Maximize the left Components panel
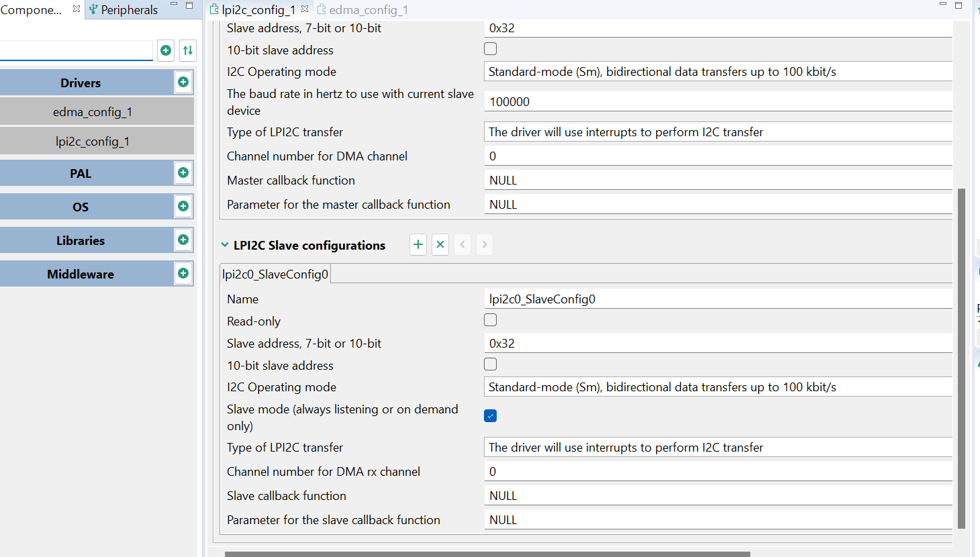Image resolution: width=980 pixels, height=557 pixels. 189,5
